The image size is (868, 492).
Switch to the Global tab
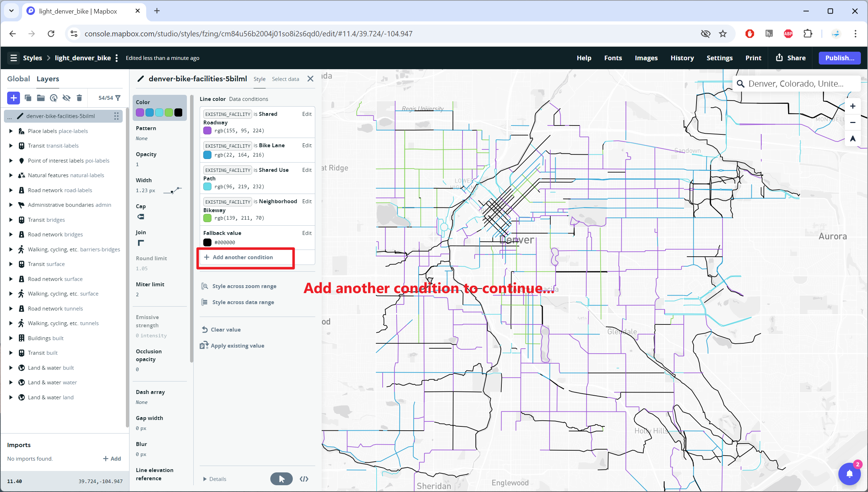(x=19, y=79)
